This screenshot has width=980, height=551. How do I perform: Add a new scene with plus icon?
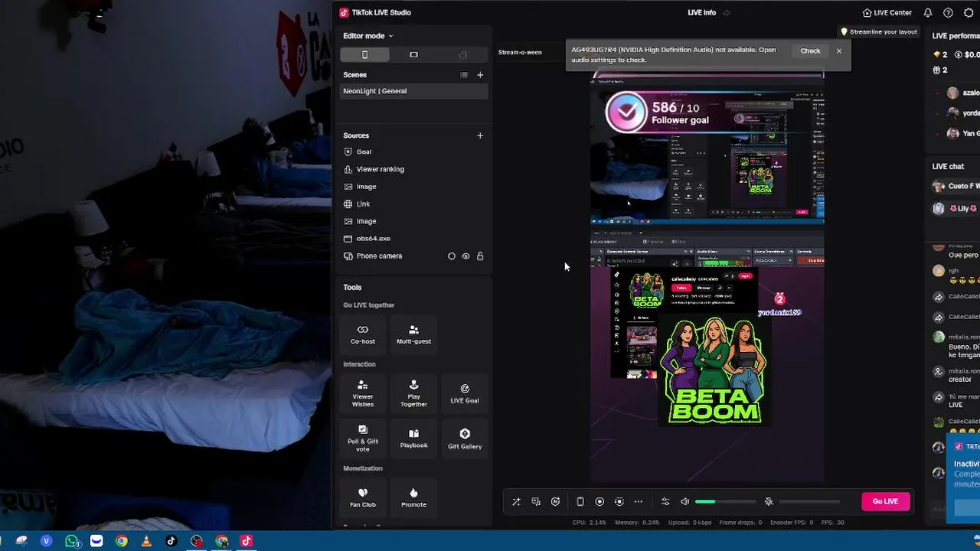pos(480,75)
